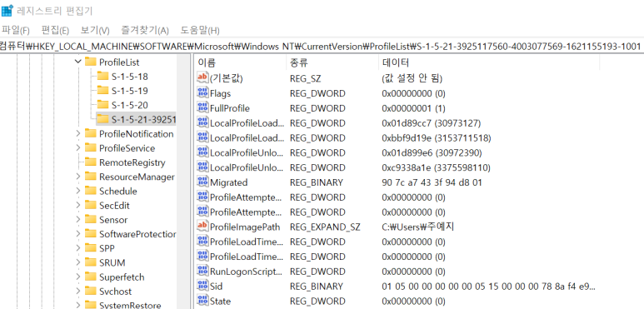
Task: Expand the SystemRestore key arrow
Action: point(78,305)
